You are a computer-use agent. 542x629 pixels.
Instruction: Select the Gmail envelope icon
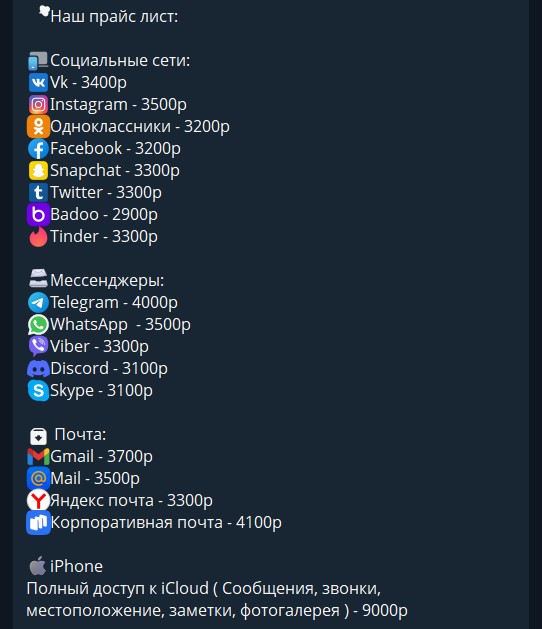coord(38,457)
